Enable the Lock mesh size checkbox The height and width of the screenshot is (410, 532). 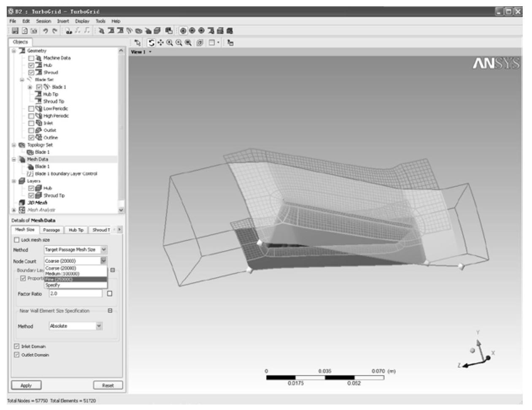pyautogui.click(x=17, y=240)
